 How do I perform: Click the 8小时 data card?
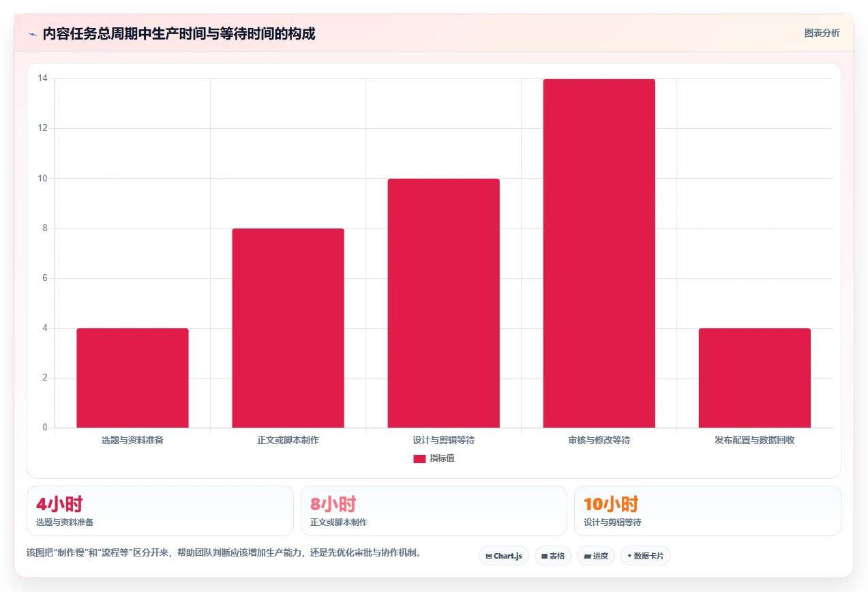(434, 511)
